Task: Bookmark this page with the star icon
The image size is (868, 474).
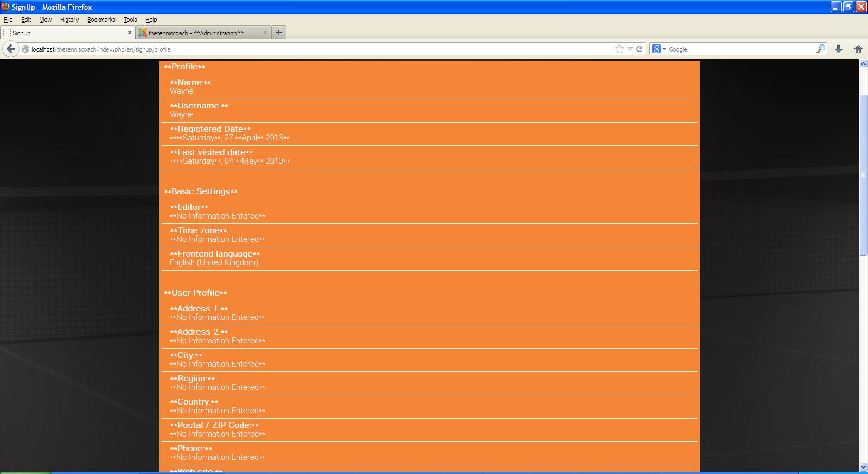Action: pyautogui.click(x=620, y=49)
